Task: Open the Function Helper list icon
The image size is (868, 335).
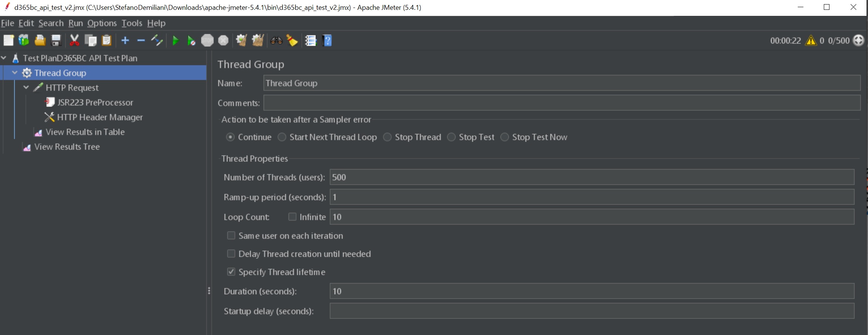Action: [310, 40]
